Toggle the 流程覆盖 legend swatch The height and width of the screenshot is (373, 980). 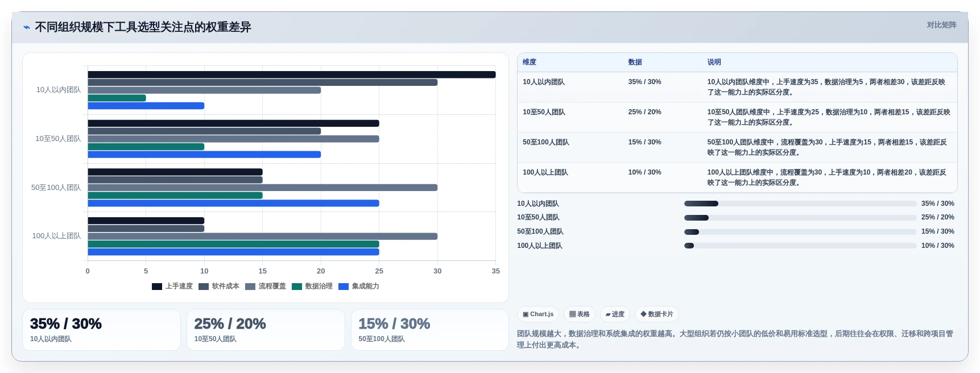coord(250,287)
